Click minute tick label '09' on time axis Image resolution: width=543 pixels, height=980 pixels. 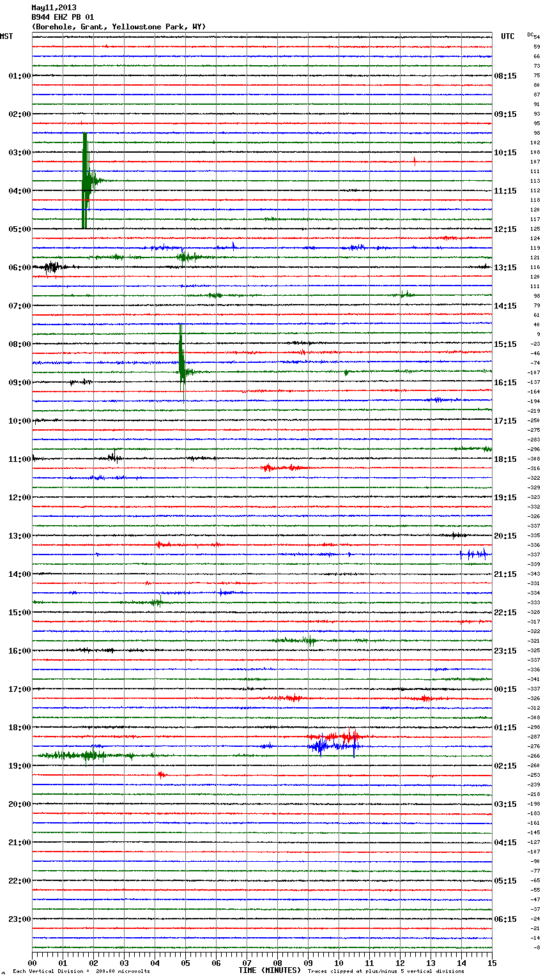[308, 963]
